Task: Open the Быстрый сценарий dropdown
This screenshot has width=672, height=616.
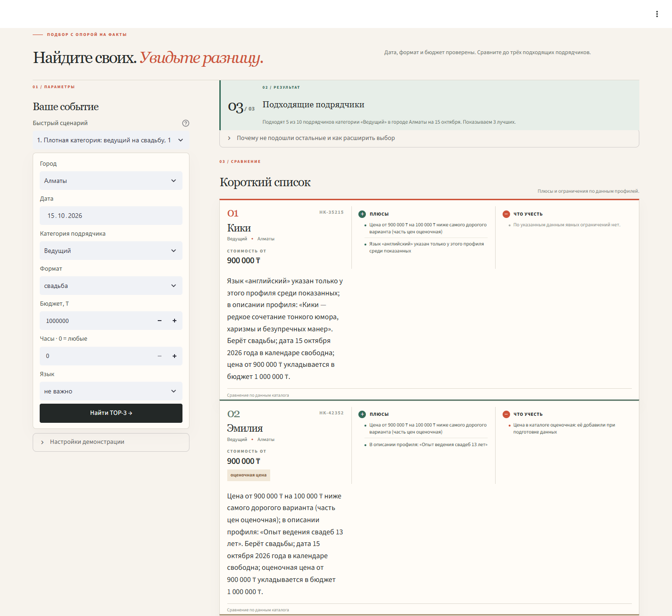Action: (x=111, y=140)
